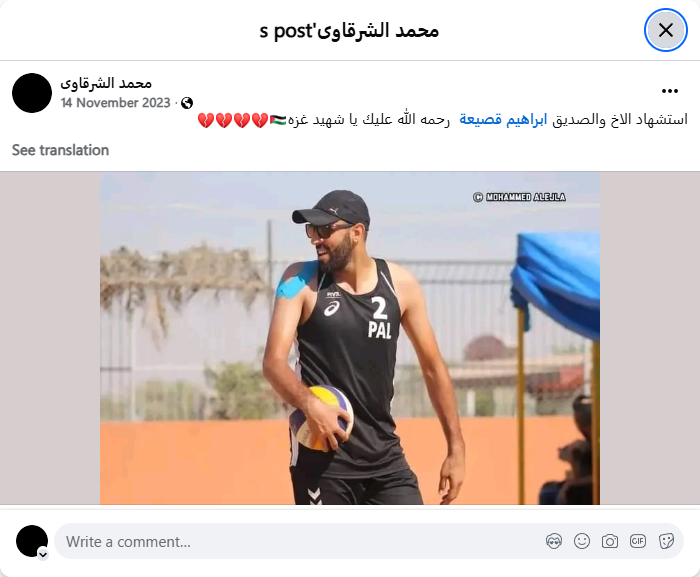Click the post author's profile picture

32,93
